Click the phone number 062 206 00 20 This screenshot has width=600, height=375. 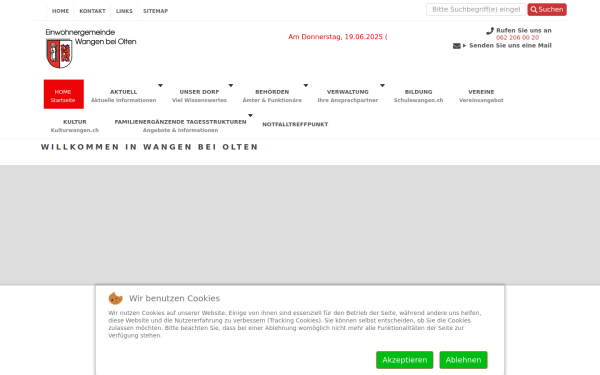(517, 38)
